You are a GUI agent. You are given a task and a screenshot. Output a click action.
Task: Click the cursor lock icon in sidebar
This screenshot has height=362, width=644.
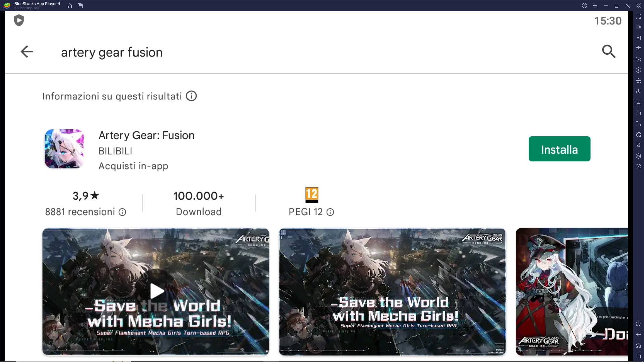click(x=638, y=38)
